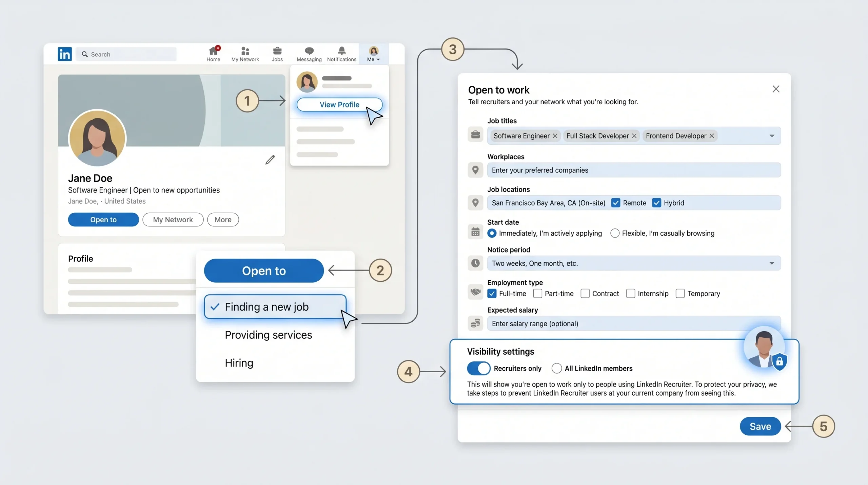Check the Temporary checkbox
Screen dimensions: 868x485
tap(680, 294)
